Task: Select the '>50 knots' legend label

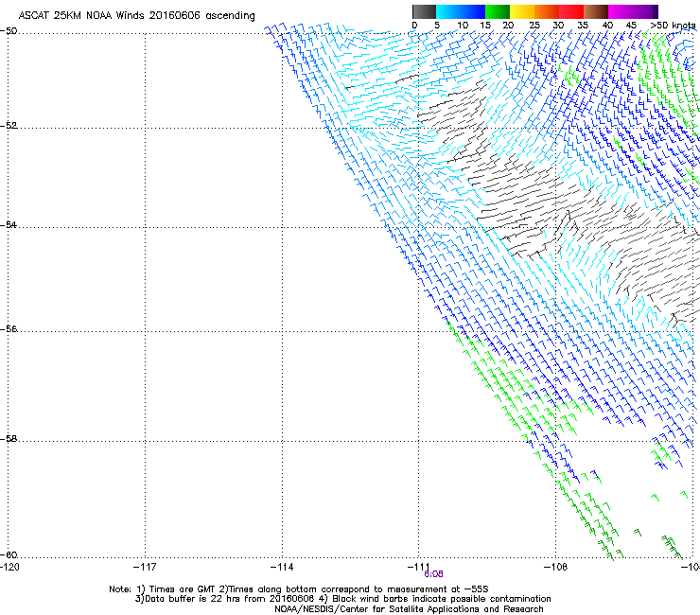Action: coord(673,26)
